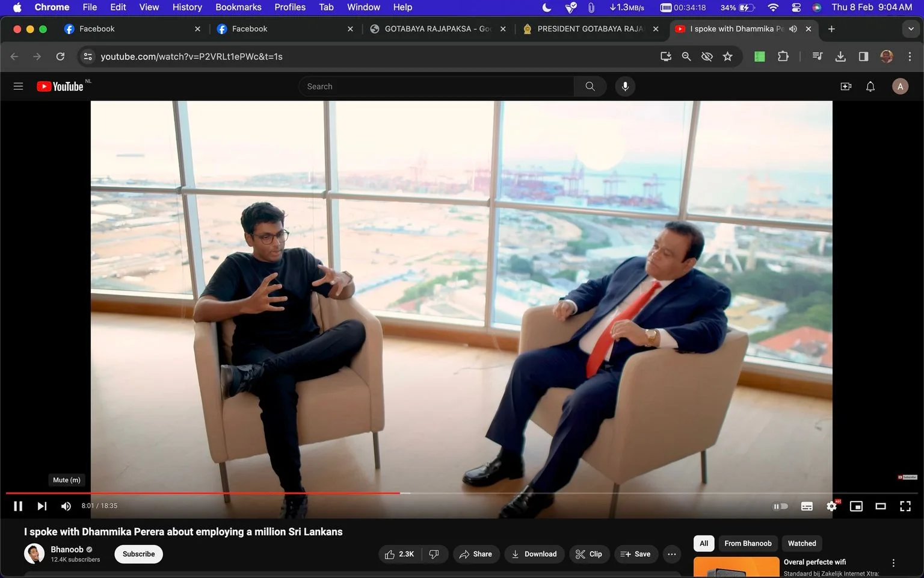Toggle autoplay switch
This screenshot has width=924, height=578.
point(780,506)
